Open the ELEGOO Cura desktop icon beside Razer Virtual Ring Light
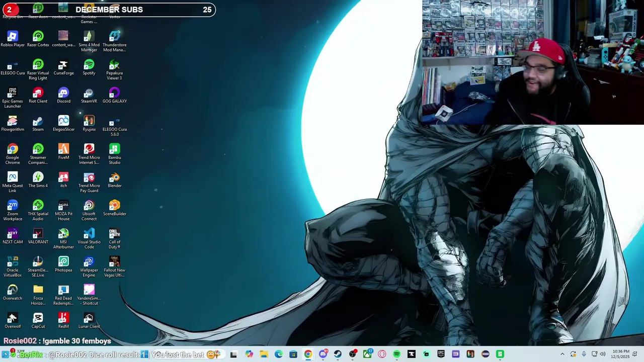This screenshot has height=362, width=644. tap(13, 67)
